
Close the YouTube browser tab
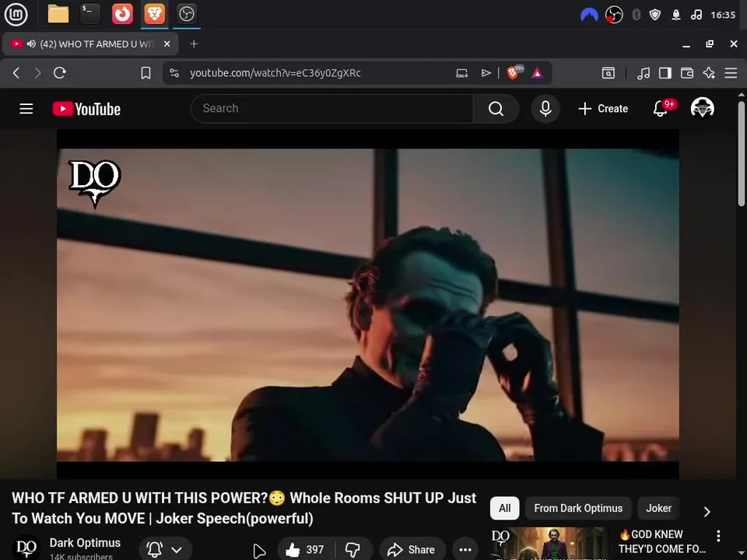[167, 44]
